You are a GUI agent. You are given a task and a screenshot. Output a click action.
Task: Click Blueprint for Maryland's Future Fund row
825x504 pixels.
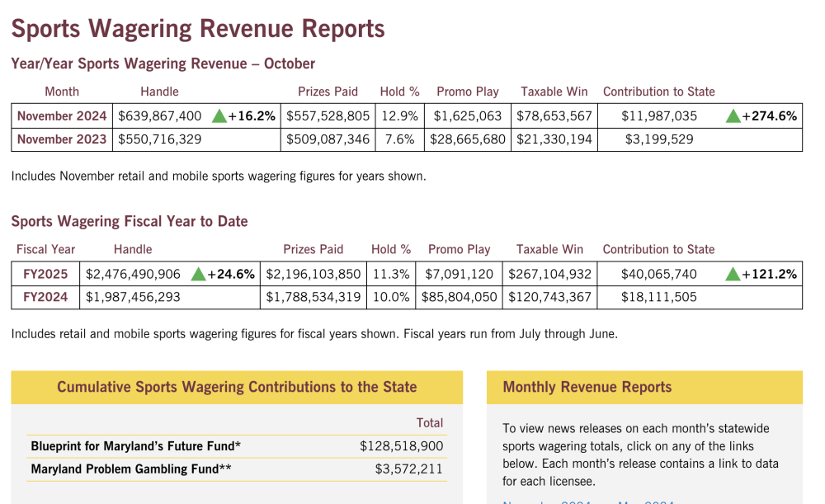tap(237, 446)
